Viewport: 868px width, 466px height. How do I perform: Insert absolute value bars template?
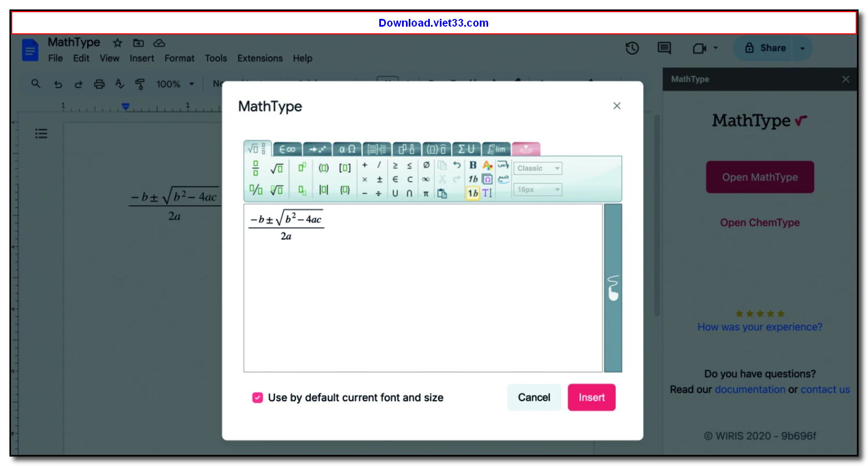click(x=324, y=189)
